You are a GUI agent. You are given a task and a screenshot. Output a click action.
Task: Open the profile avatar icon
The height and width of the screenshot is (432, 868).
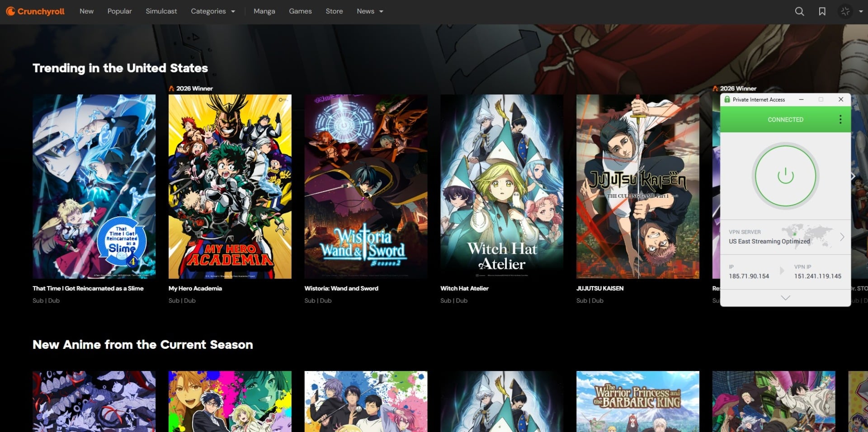[845, 11]
